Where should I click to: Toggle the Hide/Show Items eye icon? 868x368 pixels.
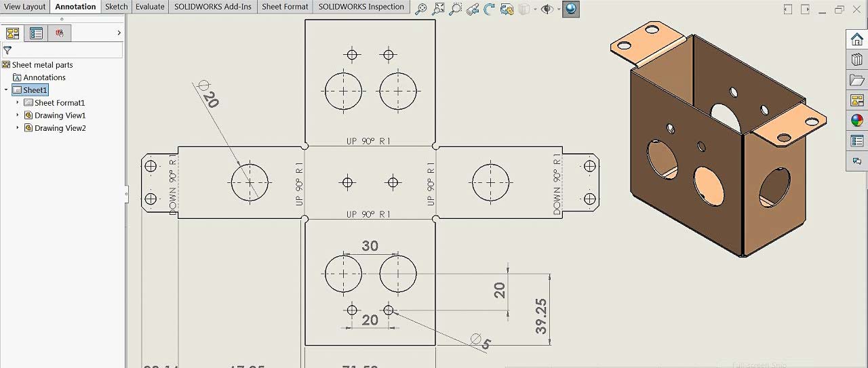pos(547,9)
